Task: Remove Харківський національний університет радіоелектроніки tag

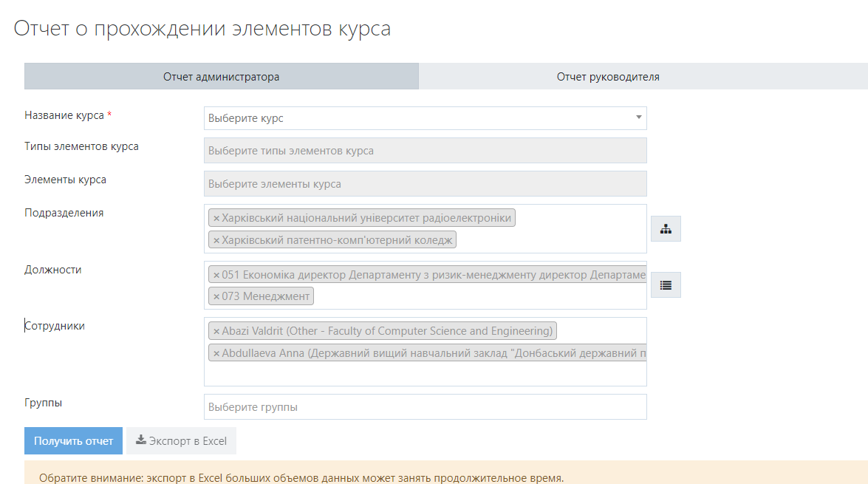Action: click(x=216, y=218)
